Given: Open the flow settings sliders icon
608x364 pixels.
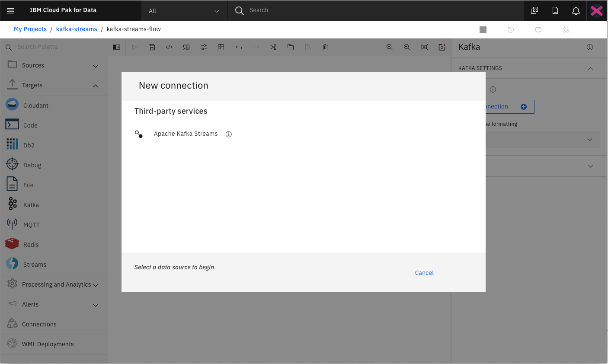Looking at the screenshot, I should pos(204,47).
